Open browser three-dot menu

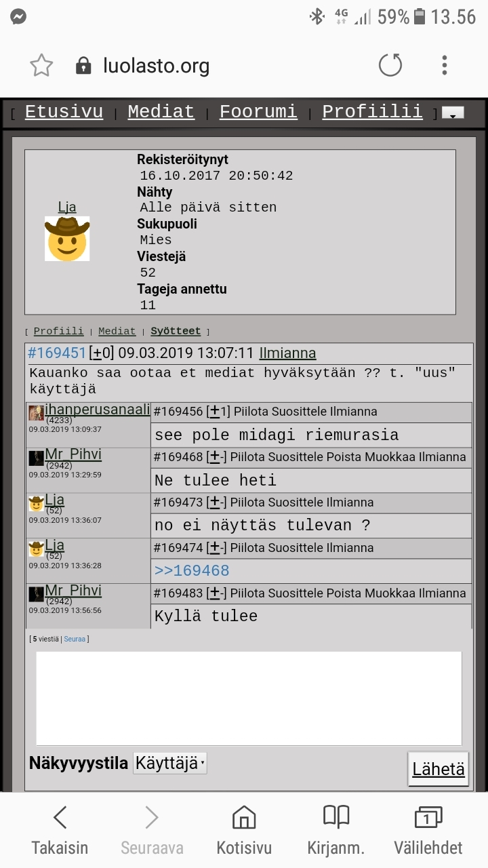coord(445,65)
